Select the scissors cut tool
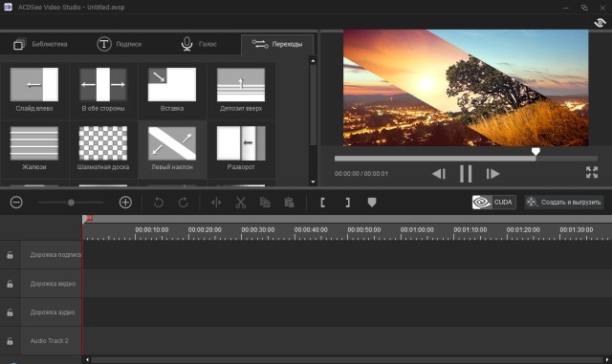612x364 pixels. coord(241,203)
